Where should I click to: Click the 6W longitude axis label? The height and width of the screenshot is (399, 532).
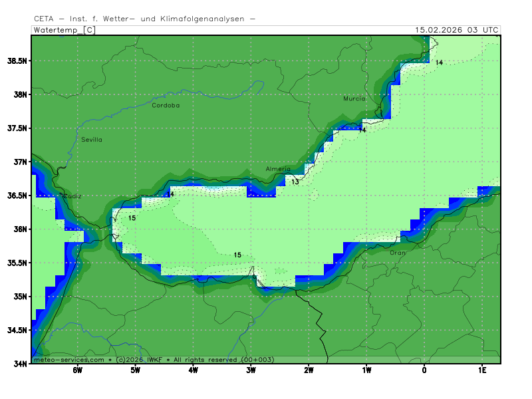point(77,370)
